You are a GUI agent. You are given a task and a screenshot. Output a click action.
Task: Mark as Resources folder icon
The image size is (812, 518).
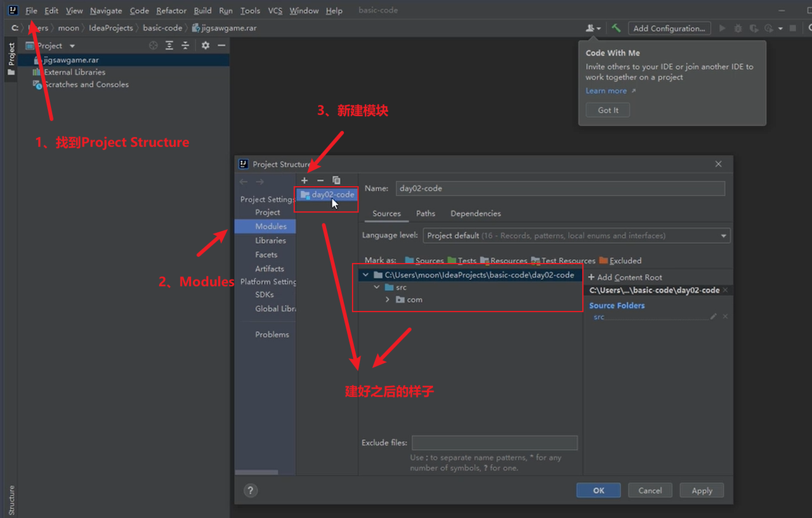[485, 260]
